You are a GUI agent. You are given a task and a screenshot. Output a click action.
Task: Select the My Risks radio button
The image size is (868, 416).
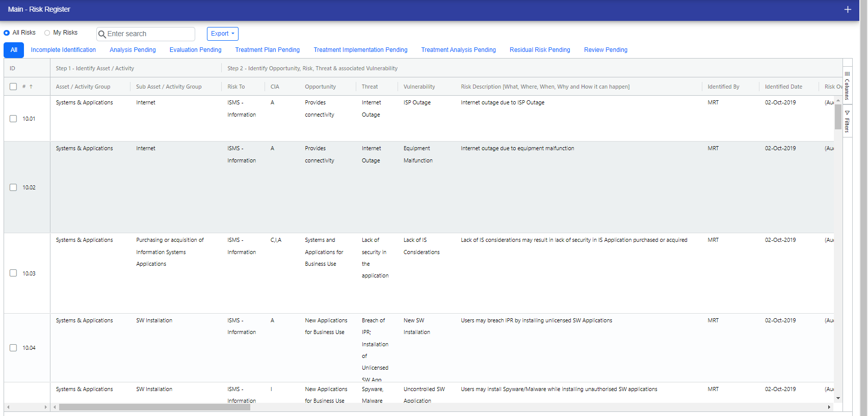tap(47, 33)
